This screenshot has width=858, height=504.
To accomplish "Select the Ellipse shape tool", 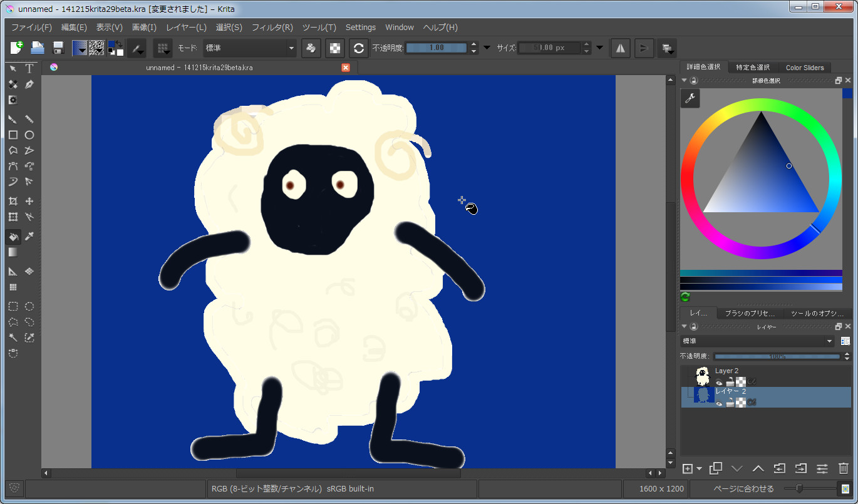I will [x=29, y=135].
